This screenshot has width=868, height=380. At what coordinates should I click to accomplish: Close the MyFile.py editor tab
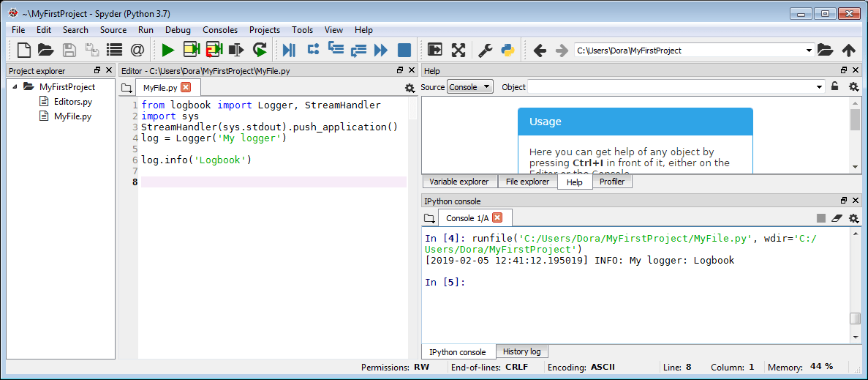(x=186, y=87)
